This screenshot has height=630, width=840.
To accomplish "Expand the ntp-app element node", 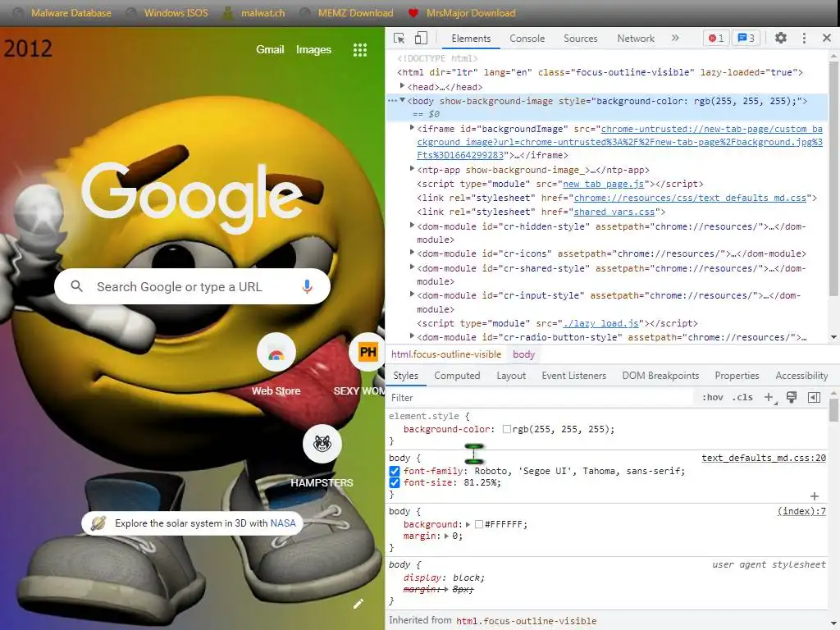I will pyautogui.click(x=412, y=169).
